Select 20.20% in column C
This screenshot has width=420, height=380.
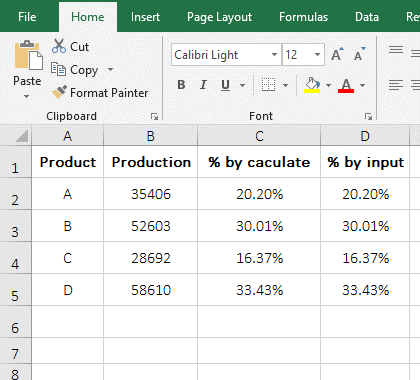click(x=259, y=194)
